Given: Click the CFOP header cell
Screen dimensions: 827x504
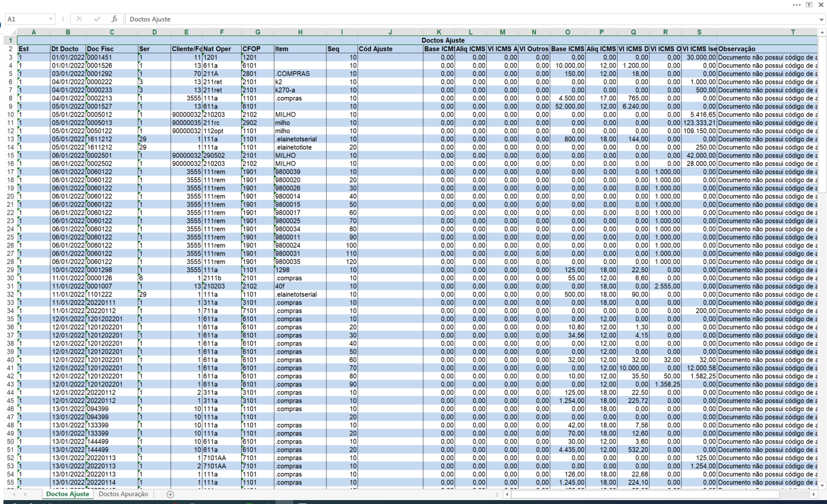Looking at the screenshot, I should [257, 49].
